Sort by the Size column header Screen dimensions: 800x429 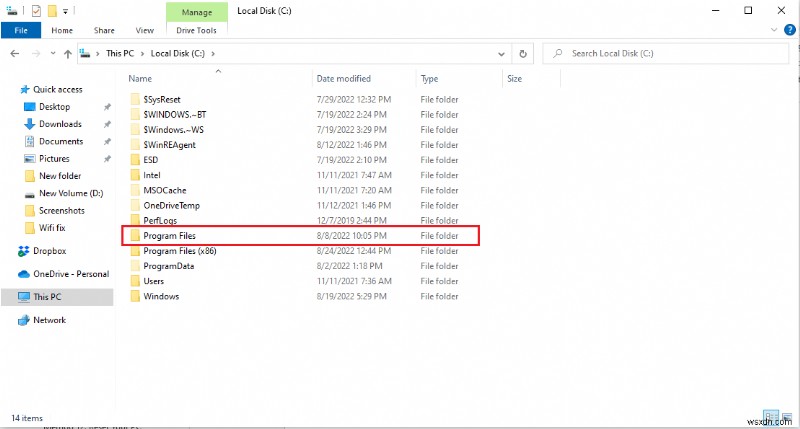tap(514, 79)
